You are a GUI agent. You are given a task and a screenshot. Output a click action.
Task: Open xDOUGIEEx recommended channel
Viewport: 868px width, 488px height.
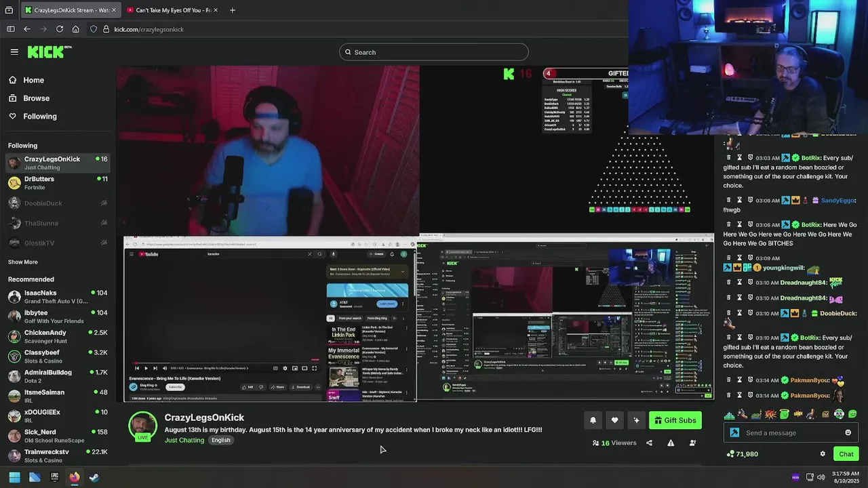click(x=58, y=415)
